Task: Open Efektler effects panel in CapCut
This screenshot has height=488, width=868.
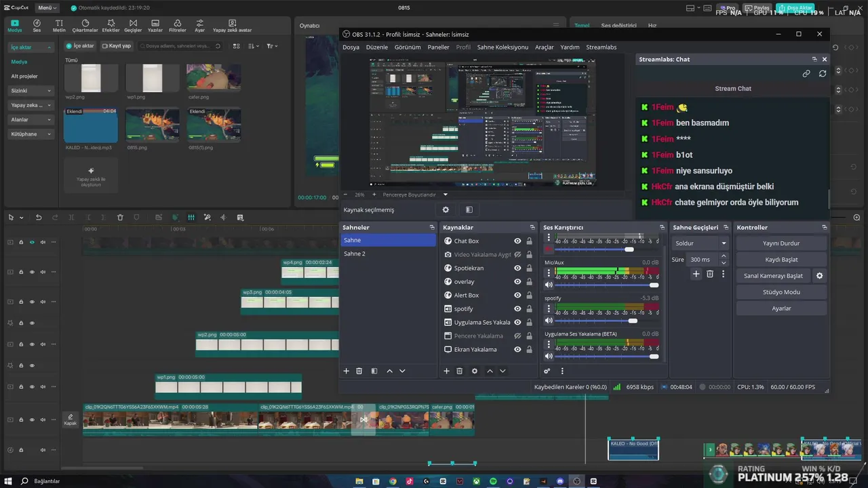Action: pos(111,26)
